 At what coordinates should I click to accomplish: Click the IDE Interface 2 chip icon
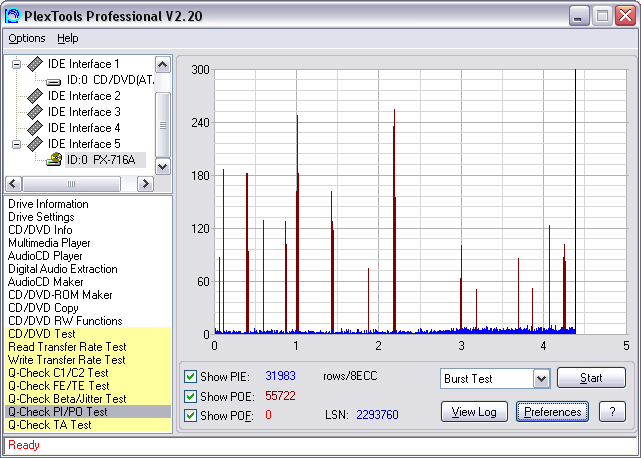35,96
